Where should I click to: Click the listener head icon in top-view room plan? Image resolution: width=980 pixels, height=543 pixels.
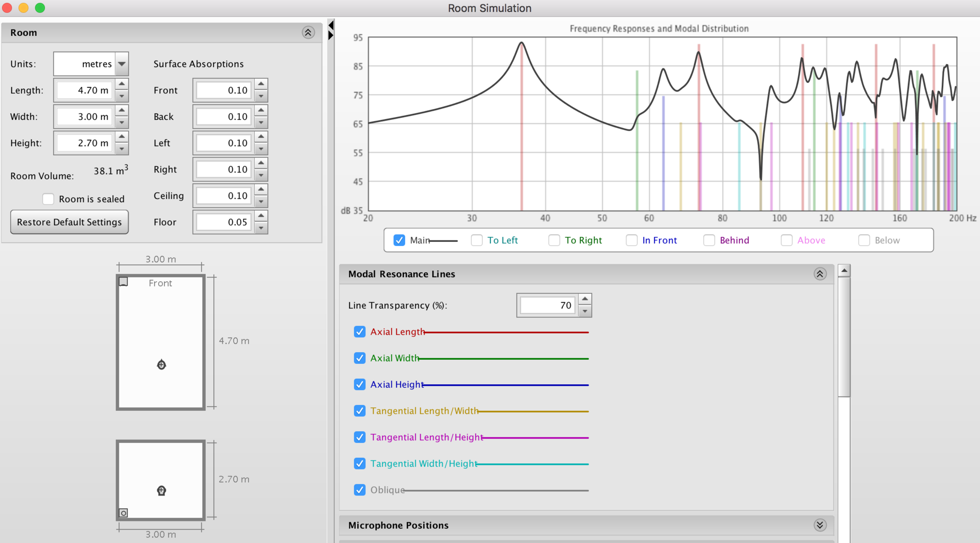pos(161,364)
